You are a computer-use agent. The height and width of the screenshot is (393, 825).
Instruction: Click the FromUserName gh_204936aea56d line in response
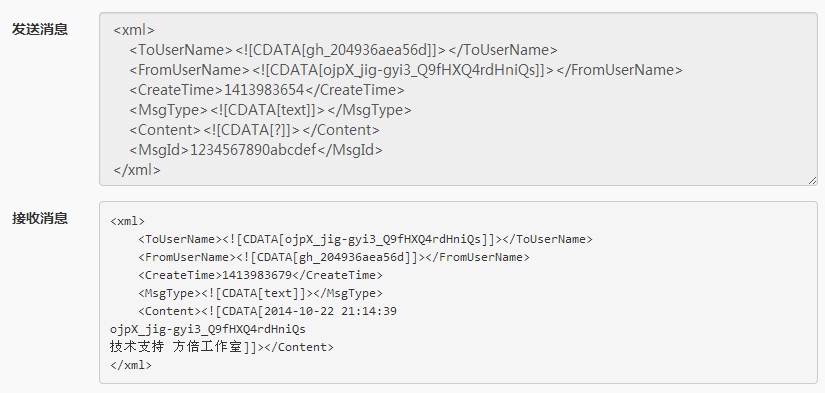(x=334, y=257)
